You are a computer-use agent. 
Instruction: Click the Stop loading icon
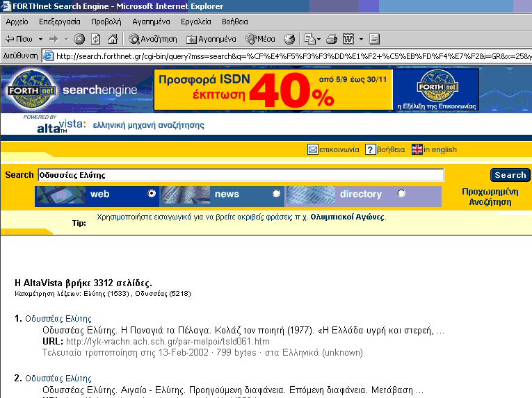(79, 40)
